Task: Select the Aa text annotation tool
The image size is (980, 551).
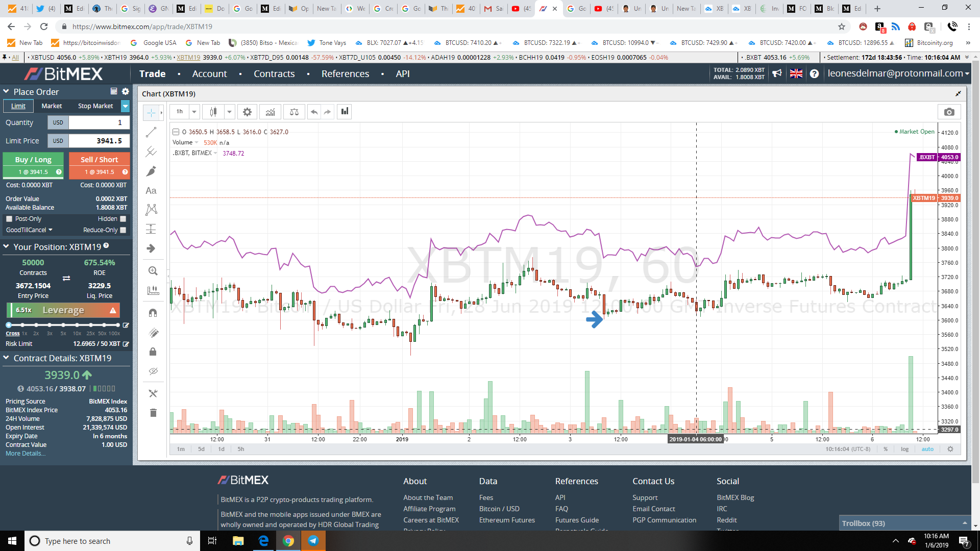Action: (x=152, y=190)
